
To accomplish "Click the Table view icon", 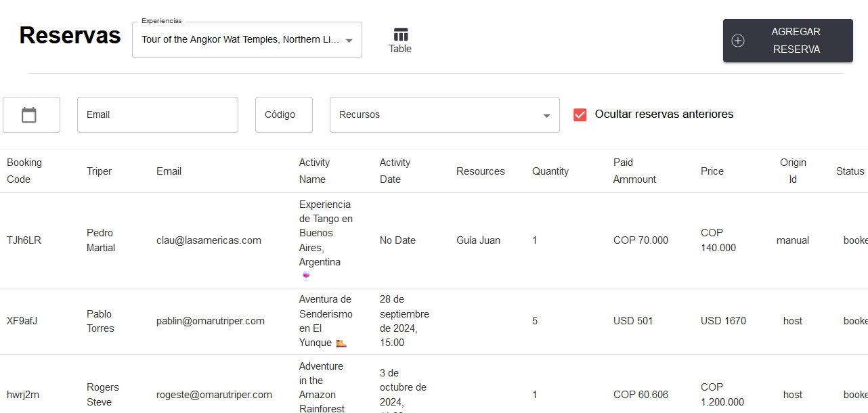I will tap(400, 35).
